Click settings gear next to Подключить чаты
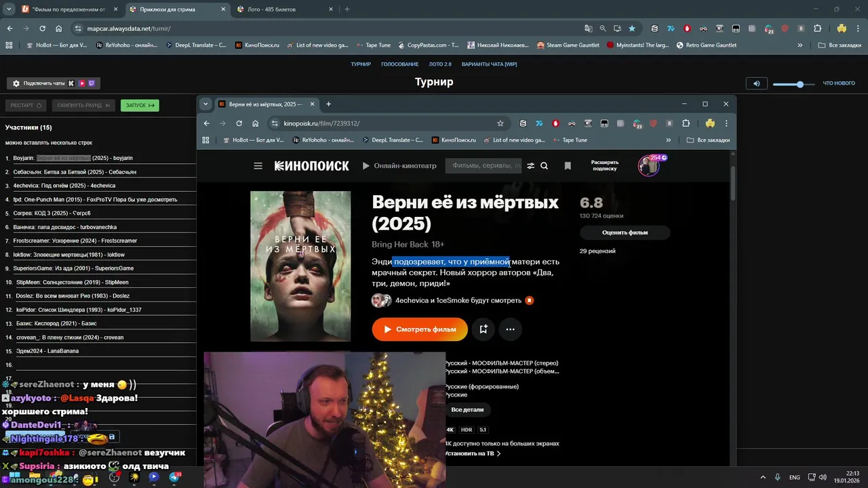 16,83
